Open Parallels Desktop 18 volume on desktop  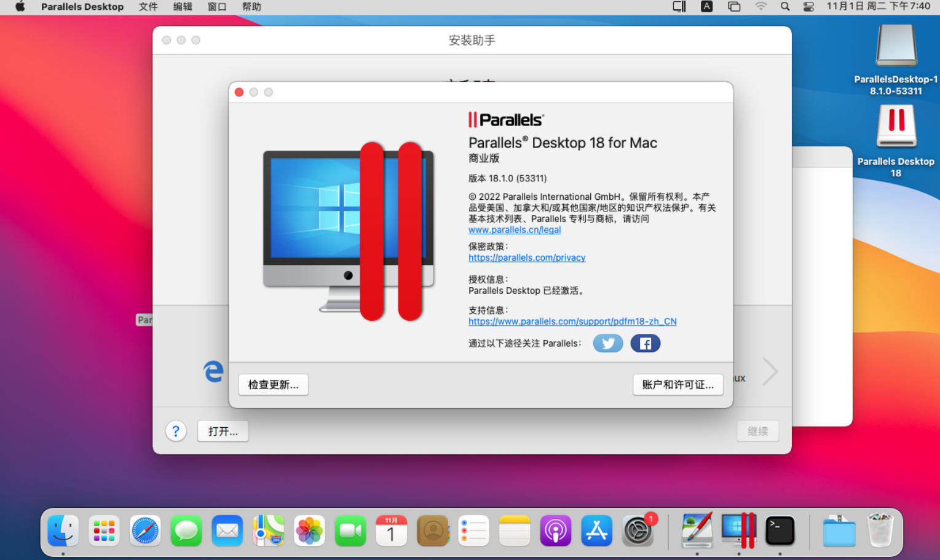click(x=896, y=141)
